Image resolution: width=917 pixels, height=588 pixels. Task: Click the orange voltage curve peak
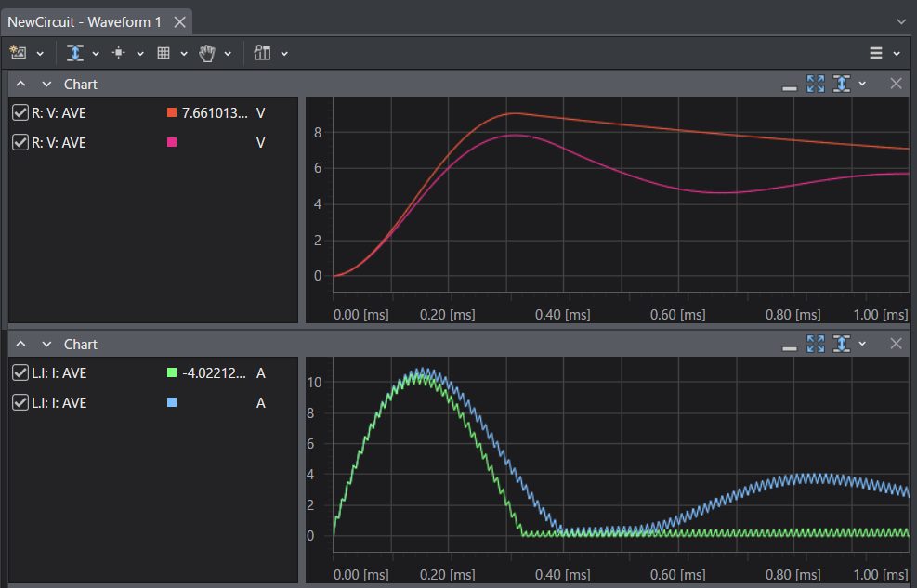515,113
